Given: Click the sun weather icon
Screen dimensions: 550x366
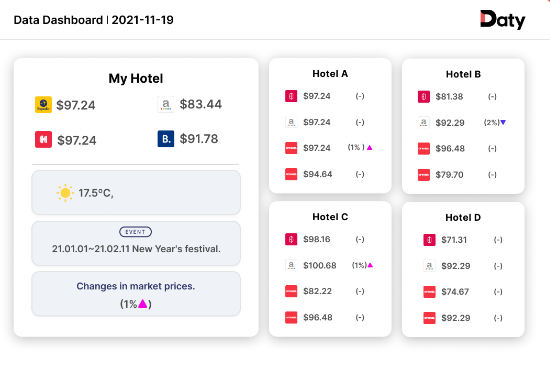Looking at the screenshot, I should click(65, 193).
